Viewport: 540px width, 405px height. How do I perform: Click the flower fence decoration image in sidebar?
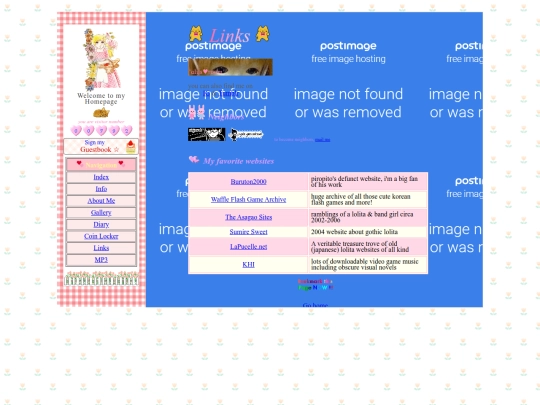coord(101,278)
